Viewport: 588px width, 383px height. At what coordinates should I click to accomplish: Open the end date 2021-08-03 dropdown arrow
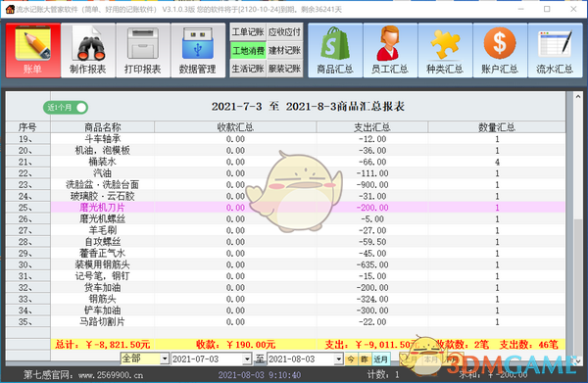339,359
